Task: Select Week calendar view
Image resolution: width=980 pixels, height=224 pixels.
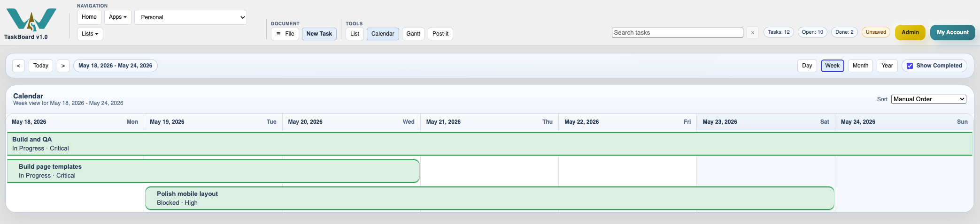Action: (832, 66)
